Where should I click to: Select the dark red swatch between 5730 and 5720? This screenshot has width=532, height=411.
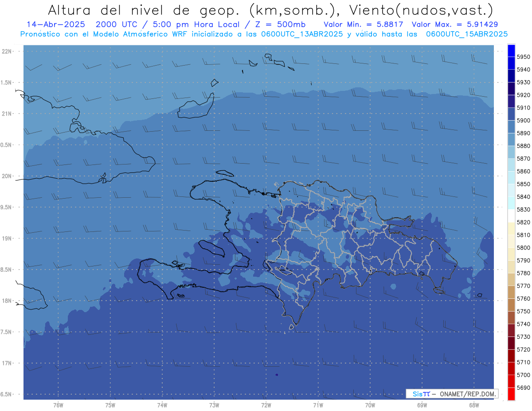[511, 343]
